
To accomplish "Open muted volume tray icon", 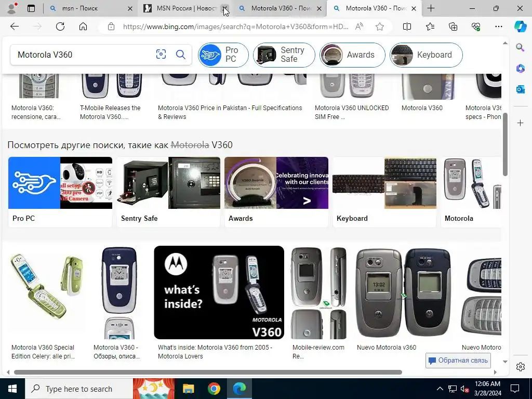I will pos(464,389).
